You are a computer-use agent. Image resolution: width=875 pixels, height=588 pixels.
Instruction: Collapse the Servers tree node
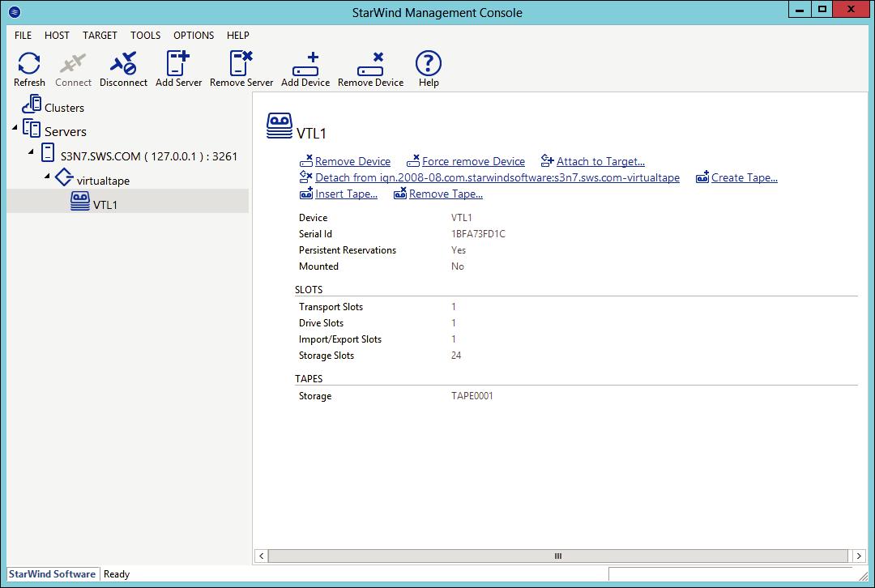(15, 128)
